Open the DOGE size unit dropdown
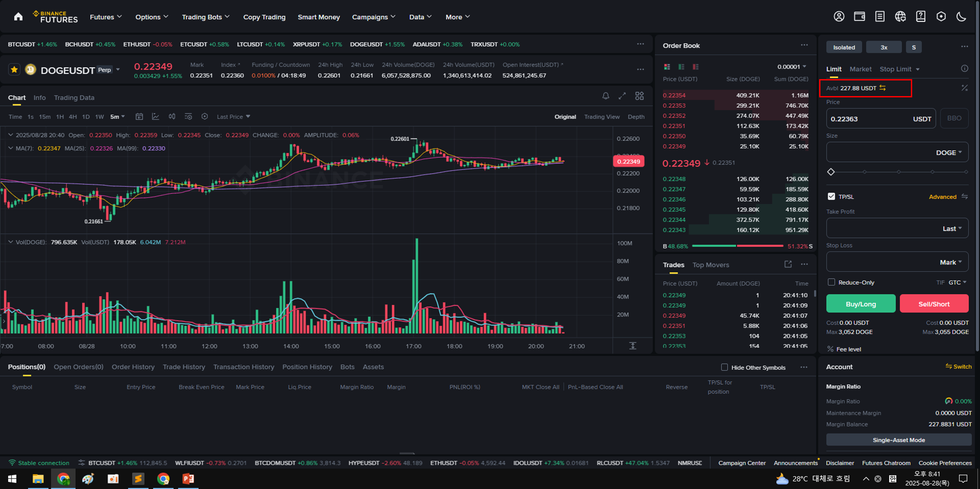 point(949,153)
